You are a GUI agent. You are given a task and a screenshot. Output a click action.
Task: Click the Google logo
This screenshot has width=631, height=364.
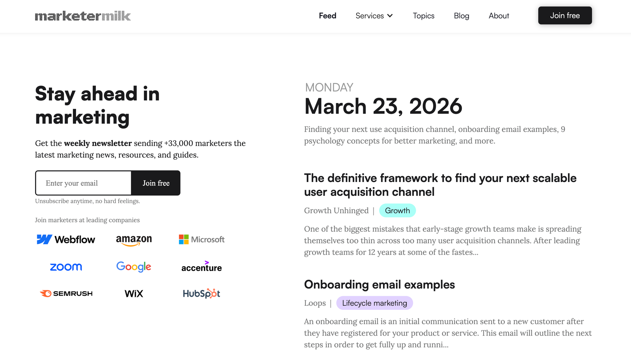click(134, 267)
